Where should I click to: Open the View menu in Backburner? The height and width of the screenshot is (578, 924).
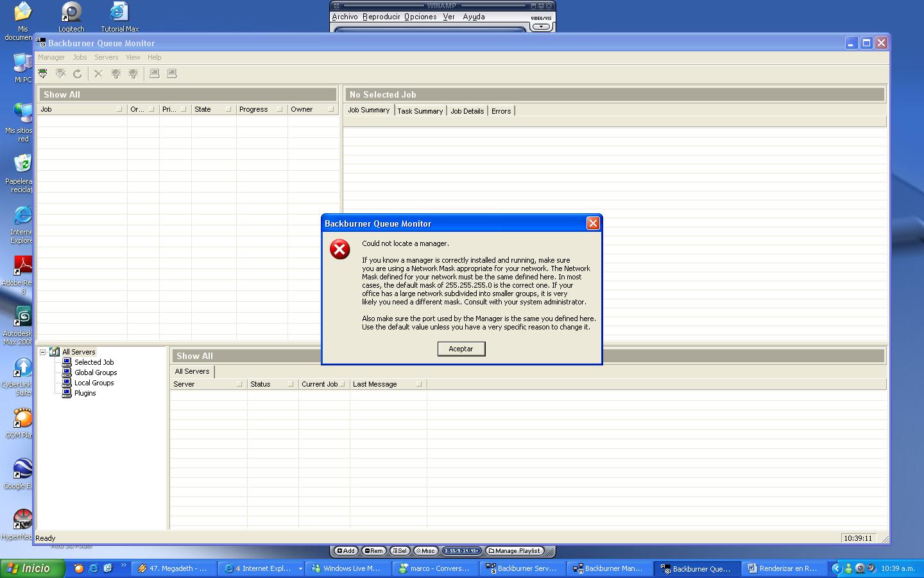click(x=133, y=57)
